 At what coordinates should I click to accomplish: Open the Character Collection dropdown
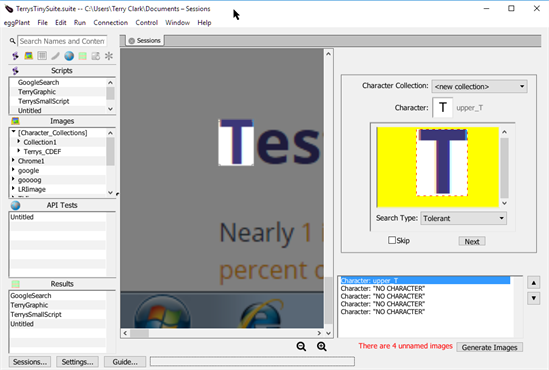(x=479, y=86)
